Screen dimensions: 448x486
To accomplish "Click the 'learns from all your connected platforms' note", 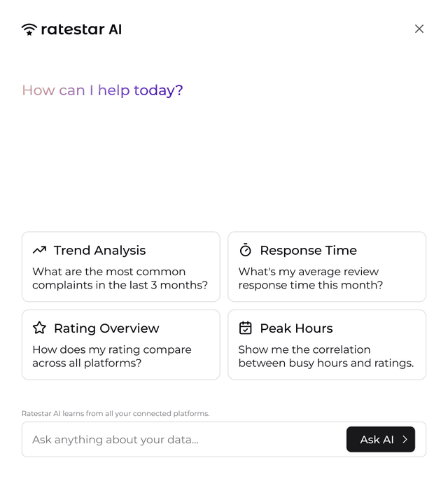I will click(115, 414).
